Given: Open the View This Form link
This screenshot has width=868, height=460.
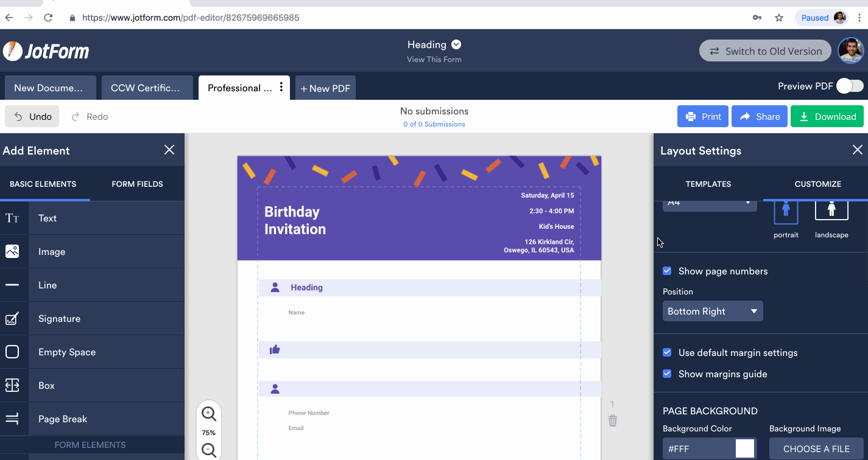Looking at the screenshot, I should (434, 60).
